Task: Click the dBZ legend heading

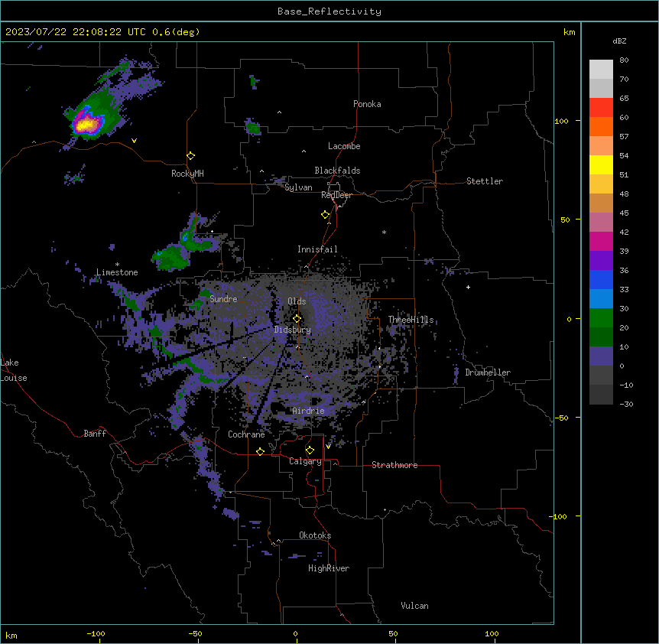Action: (619, 41)
